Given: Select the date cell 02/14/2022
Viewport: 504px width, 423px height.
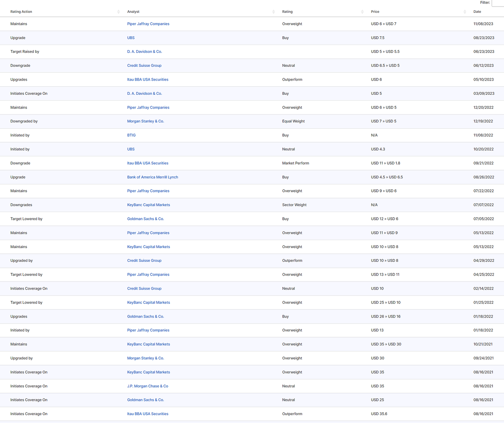Looking at the screenshot, I should tap(484, 288).
